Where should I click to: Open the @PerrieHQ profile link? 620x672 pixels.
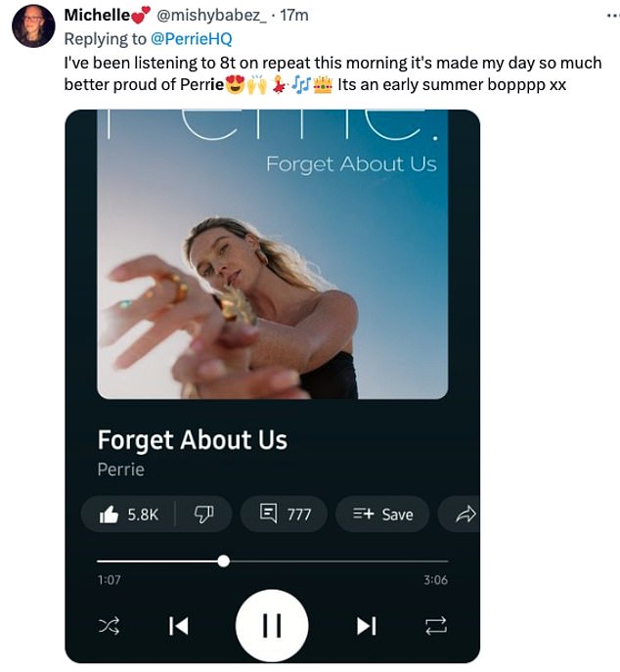[x=192, y=39]
